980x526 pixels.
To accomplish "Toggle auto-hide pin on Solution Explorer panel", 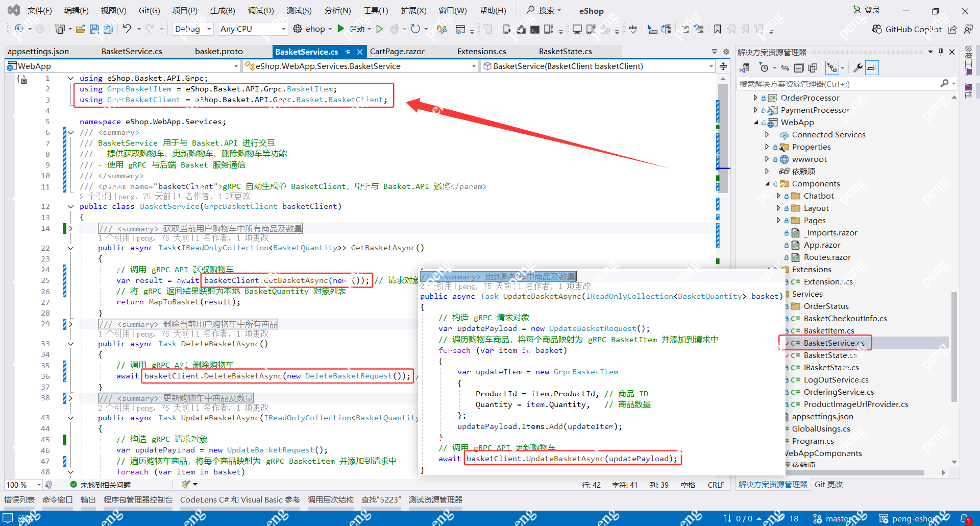I will click(941, 52).
